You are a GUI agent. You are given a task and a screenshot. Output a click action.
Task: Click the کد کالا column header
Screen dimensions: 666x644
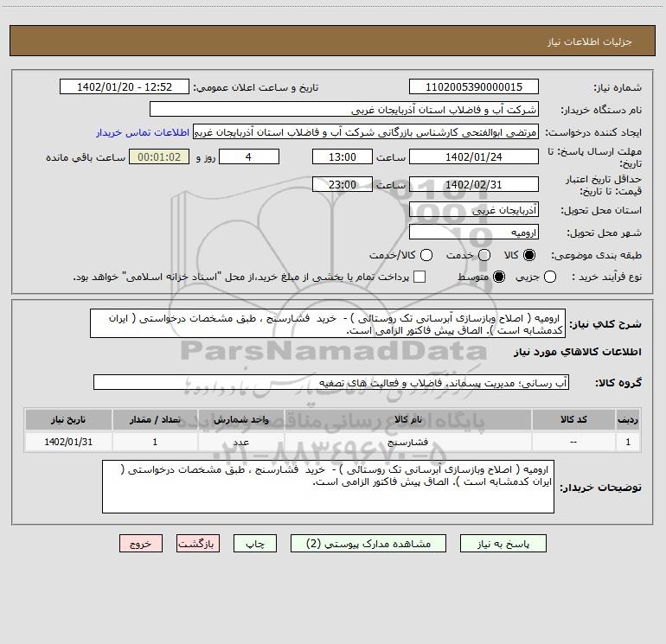click(x=573, y=420)
